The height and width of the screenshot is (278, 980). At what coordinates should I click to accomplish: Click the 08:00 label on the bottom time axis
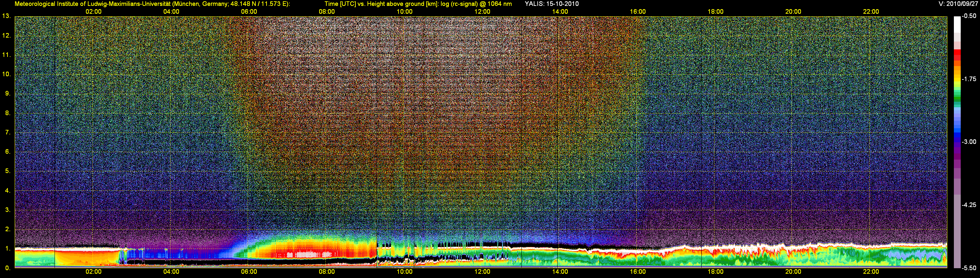[327, 272]
